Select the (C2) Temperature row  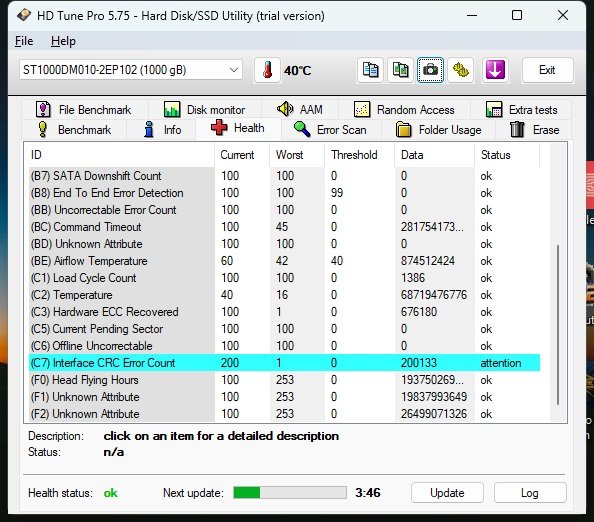tap(284, 295)
